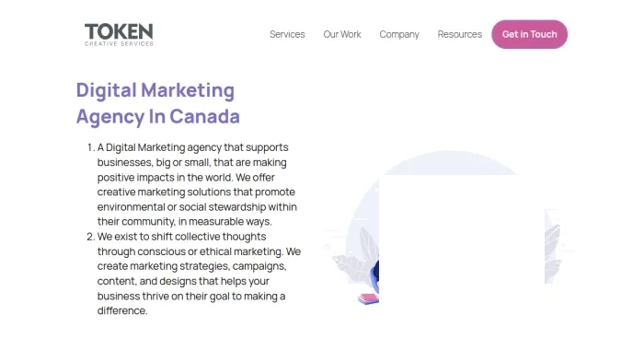Click the list number 1 marker
Viewport: 644px width, 338px height.
click(91, 147)
